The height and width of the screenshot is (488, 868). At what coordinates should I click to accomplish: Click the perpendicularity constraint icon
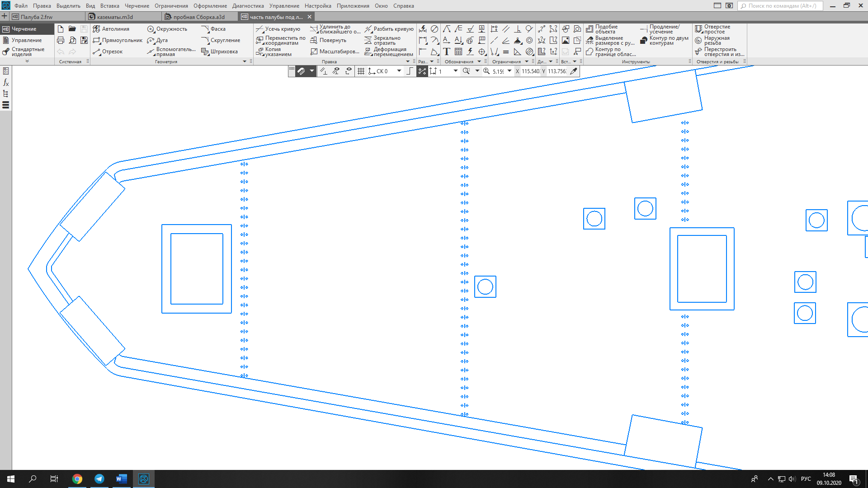point(518,29)
